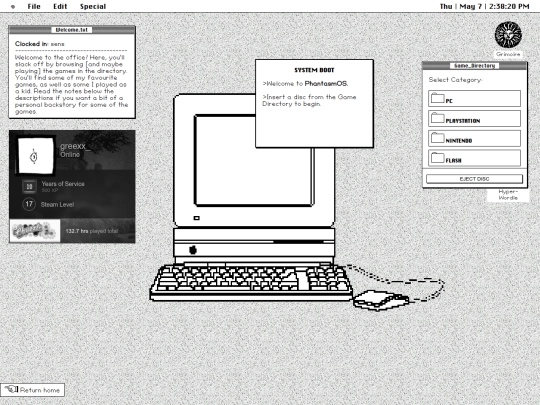
Task: Click the Game_Directory window title bar
Action: pos(475,66)
